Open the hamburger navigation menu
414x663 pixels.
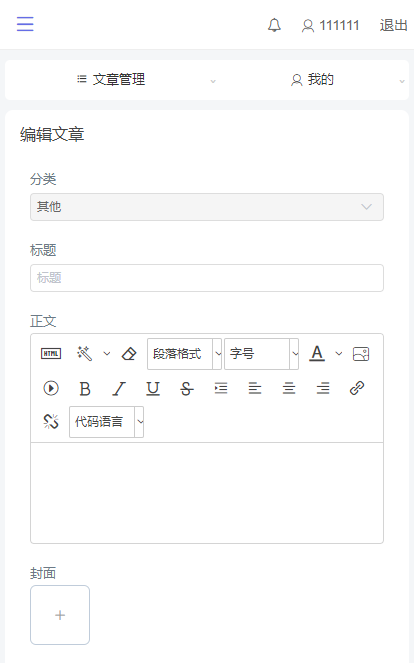pos(25,24)
